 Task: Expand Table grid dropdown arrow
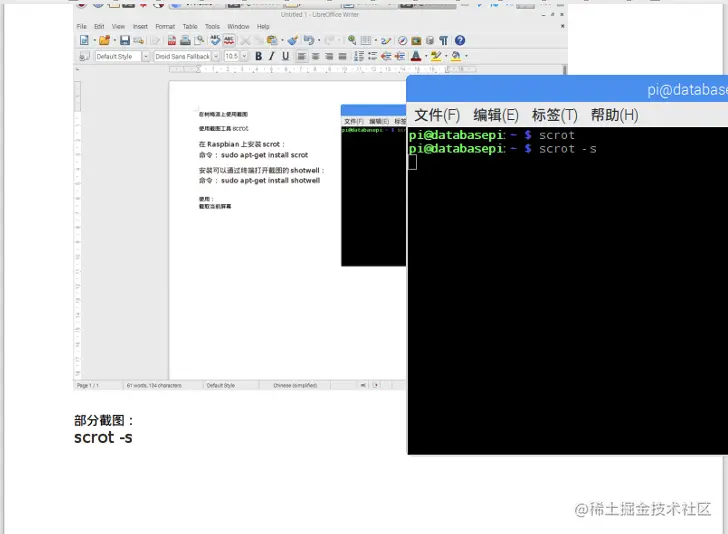[x=375, y=40]
